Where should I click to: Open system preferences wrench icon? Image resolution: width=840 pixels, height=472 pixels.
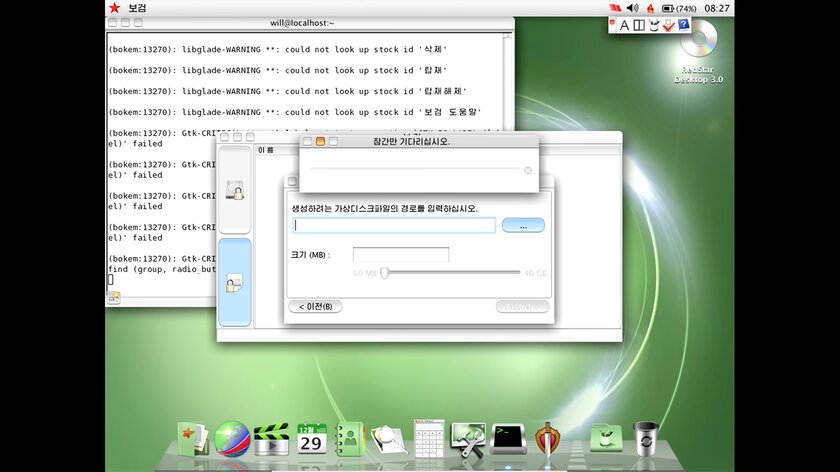point(468,439)
